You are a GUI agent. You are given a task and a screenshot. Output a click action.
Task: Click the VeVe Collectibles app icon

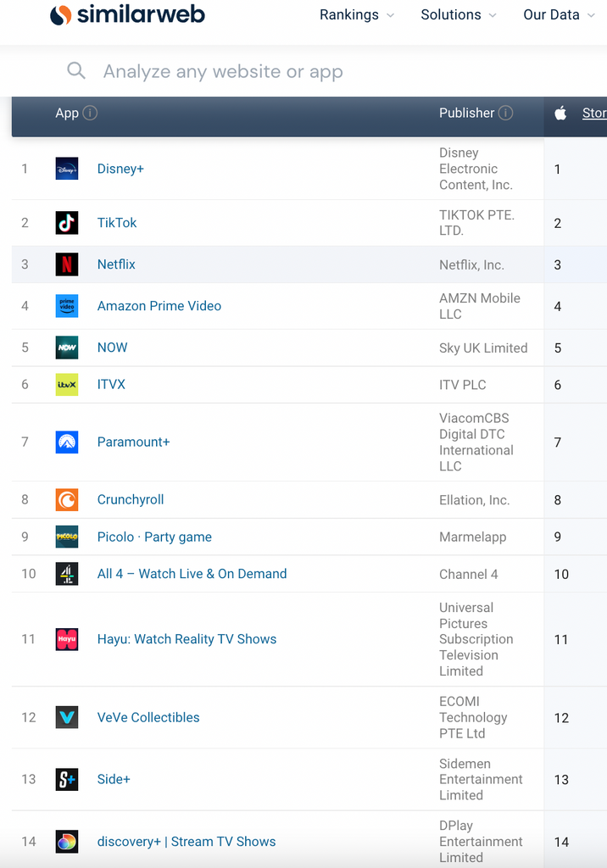coord(66,717)
